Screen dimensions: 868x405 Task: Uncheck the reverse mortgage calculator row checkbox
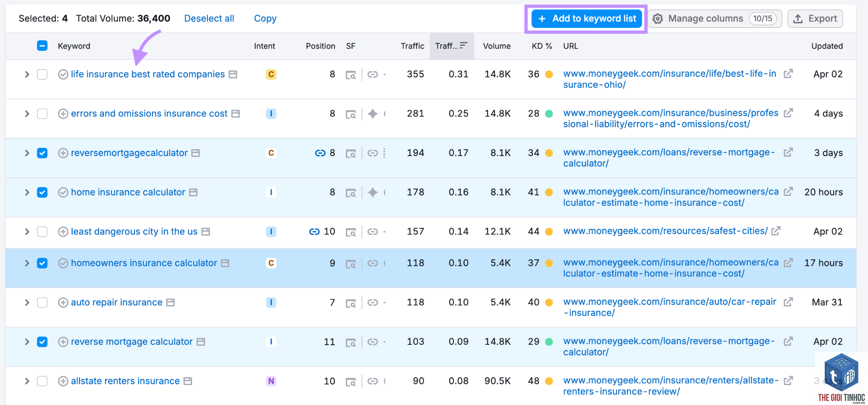coord(42,342)
